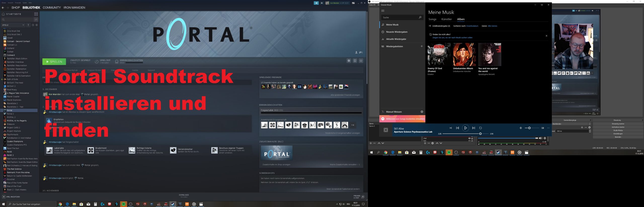Expand the SPIELE category dropdown
The height and width of the screenshot is (207, 644).
13,25
